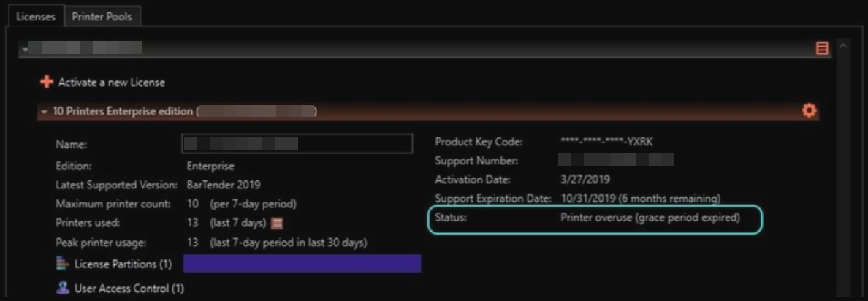
Task: Open the server list menu icon
Action: coord(822,49)
